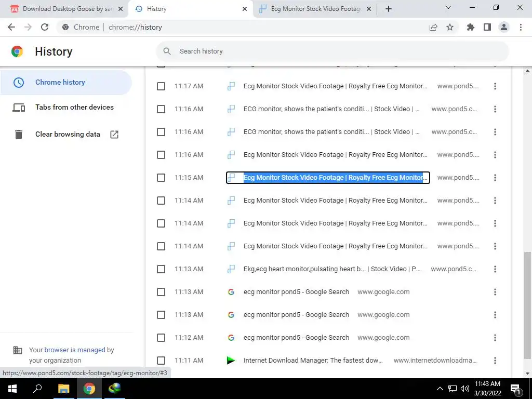The width and height of the screenshot is (532, 399).
Task: Select the 11:15 AM highlighted entry's checkbox
Action: tap(161, 178)
